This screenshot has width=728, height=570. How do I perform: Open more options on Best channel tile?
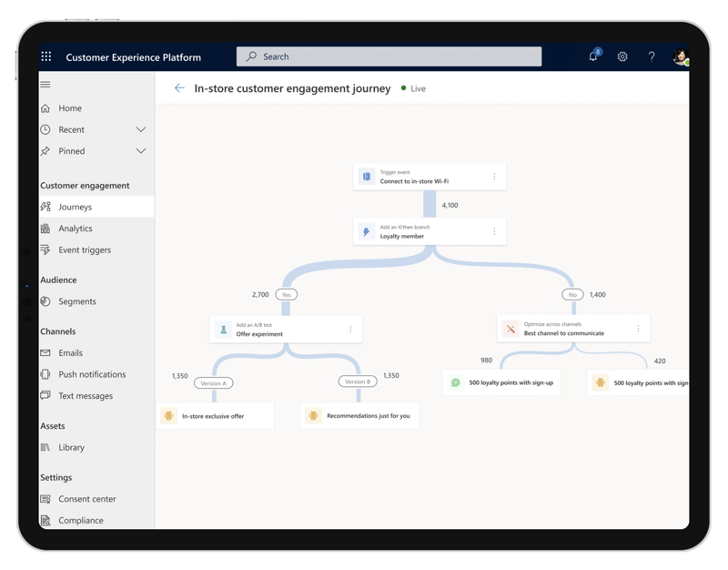pos(639,329)
